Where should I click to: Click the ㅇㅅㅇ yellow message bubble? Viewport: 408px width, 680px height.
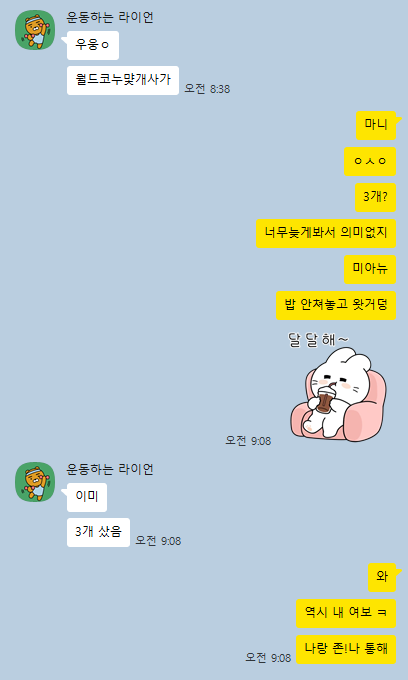[370, 161]
